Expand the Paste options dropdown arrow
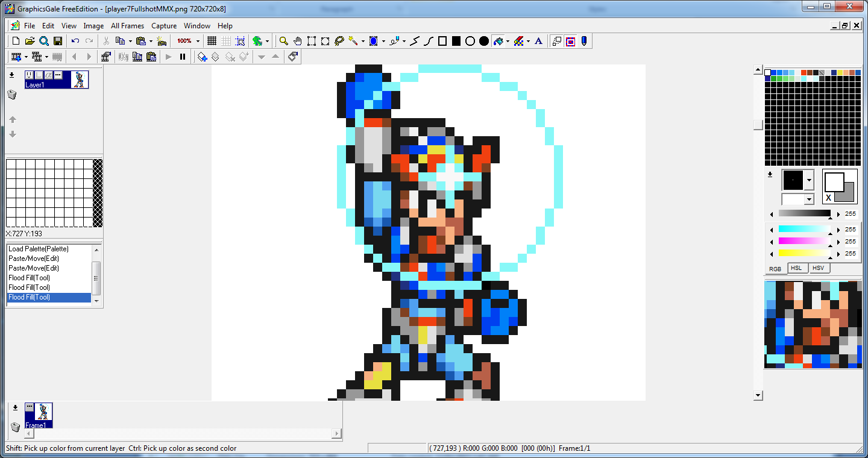The height and width of the screenshot is (458, 868). tap(151, 41)
